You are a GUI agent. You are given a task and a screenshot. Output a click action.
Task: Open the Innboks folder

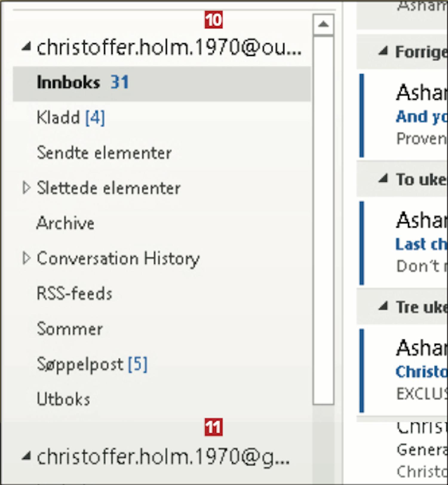162,83
